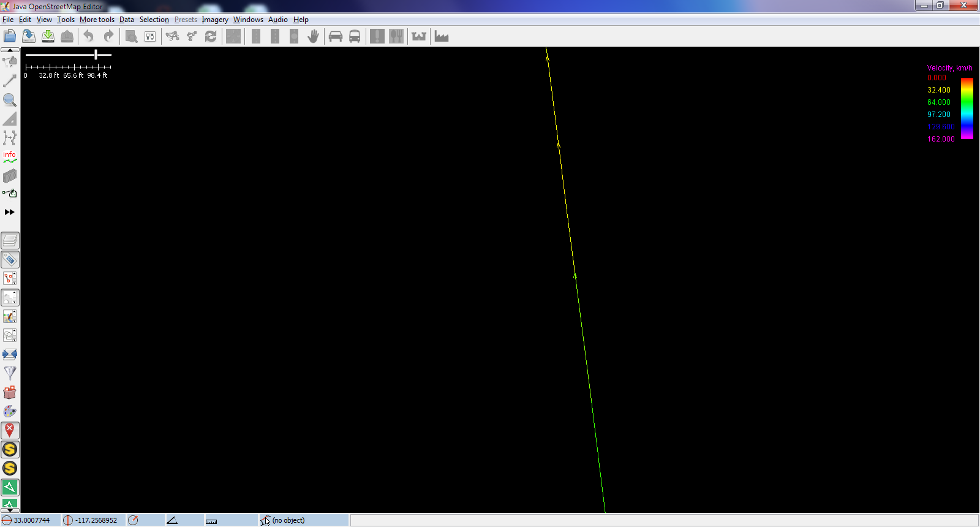Toggle the red map marker panel
The image size is (980, 527).
pos(10,431)
